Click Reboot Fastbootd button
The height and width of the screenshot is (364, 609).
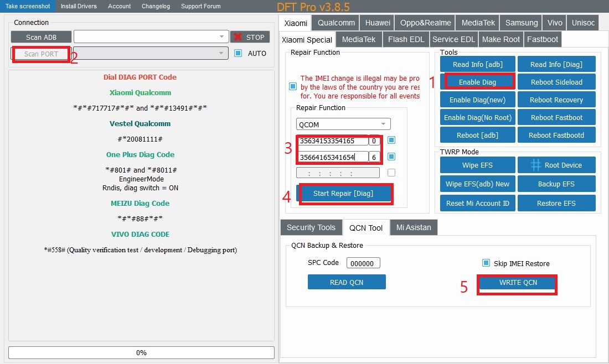click(556, 135)
